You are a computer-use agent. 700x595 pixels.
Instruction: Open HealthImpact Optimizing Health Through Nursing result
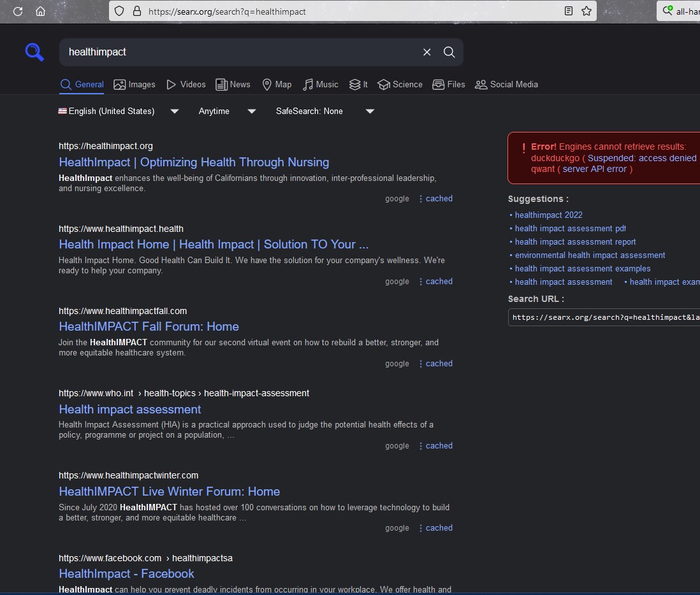point(194,162)
